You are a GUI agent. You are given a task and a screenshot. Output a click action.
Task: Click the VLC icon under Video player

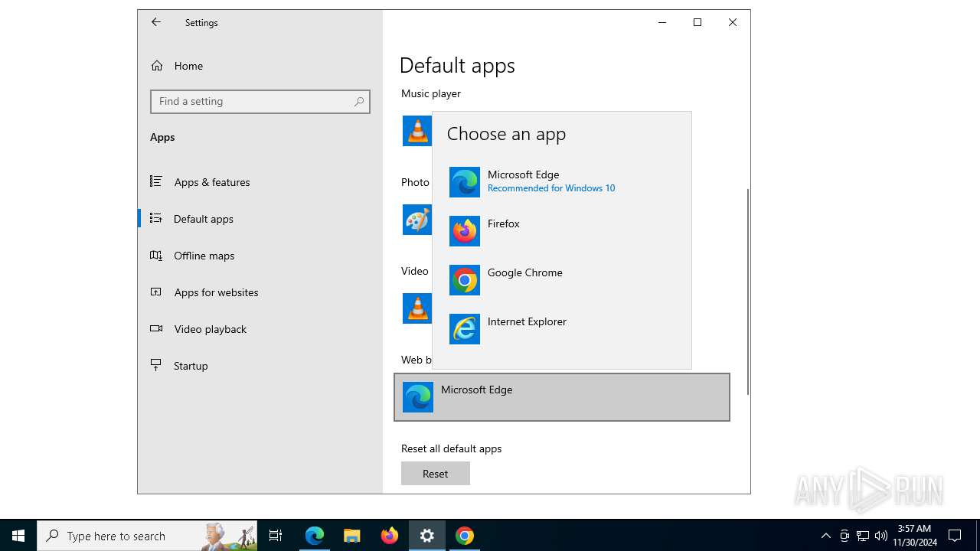(417, 308)
